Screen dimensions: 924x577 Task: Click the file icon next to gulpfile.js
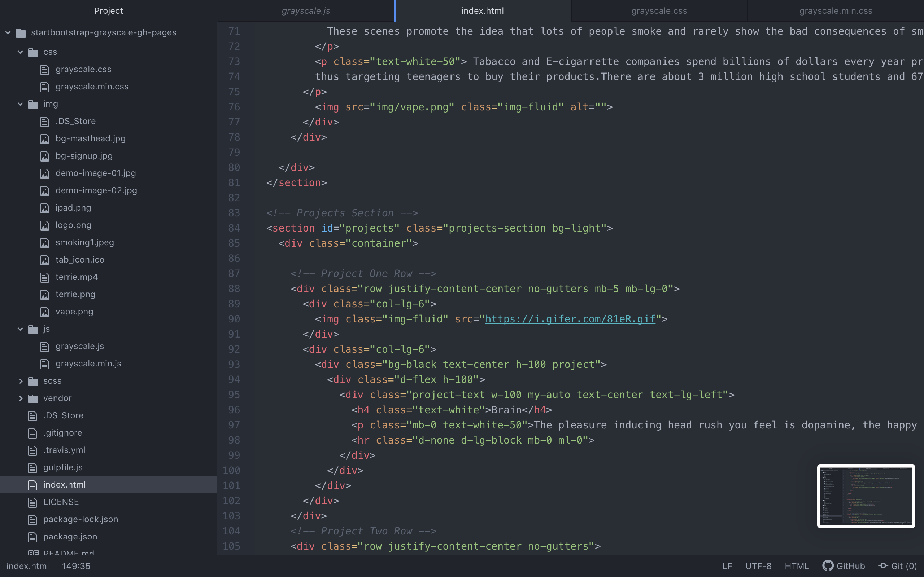pos(32,467)
